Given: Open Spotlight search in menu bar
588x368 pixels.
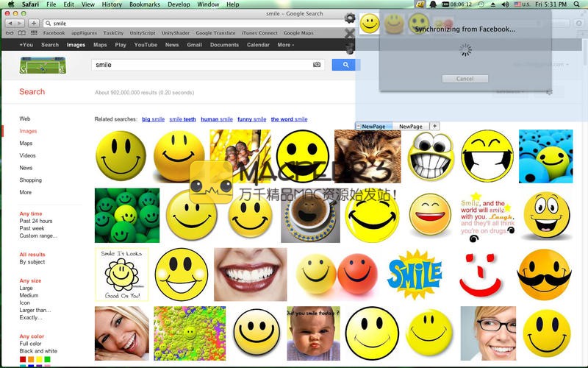Looking at the screenshot, I should (580, 4).
